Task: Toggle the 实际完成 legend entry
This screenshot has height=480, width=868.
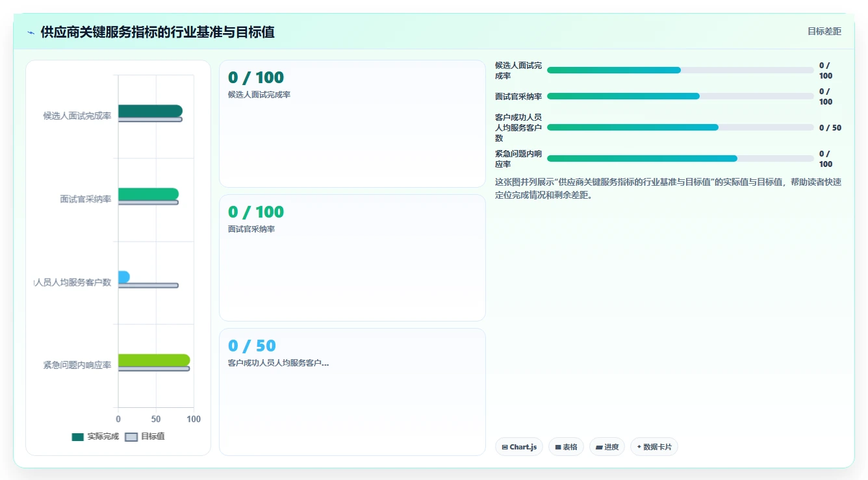Action: [x=96, y=436]
